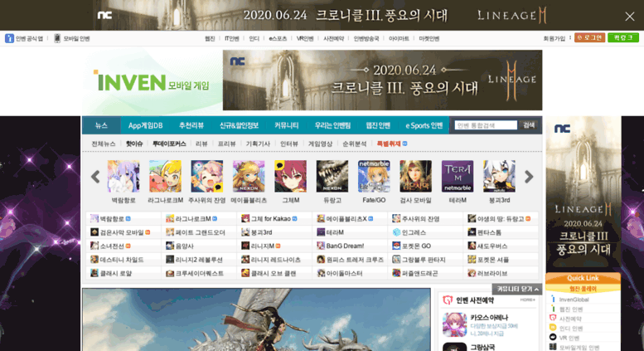The width and height of the screenshot is (644, 351).
Task: Select the 순위분석 submenu item
Action: point(355,144)
